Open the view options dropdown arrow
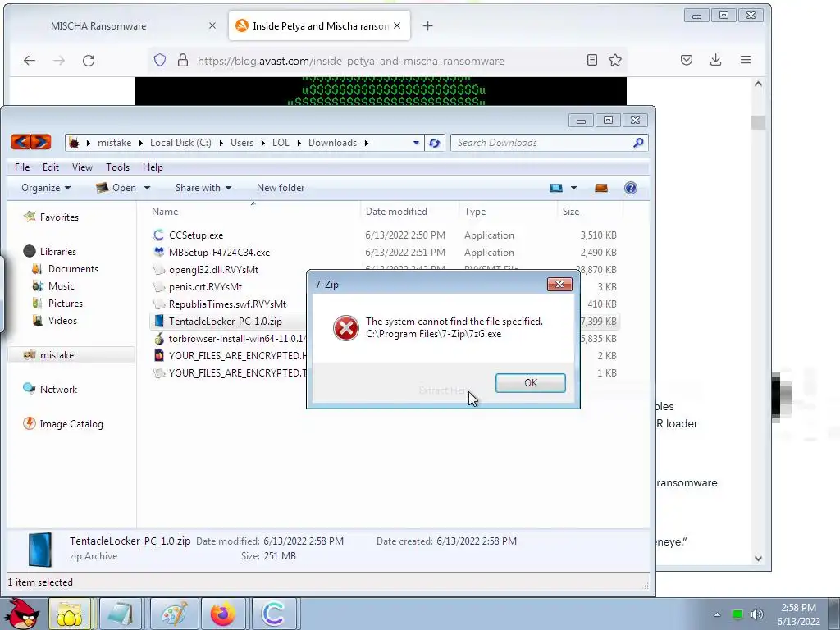 pos(573,188)
